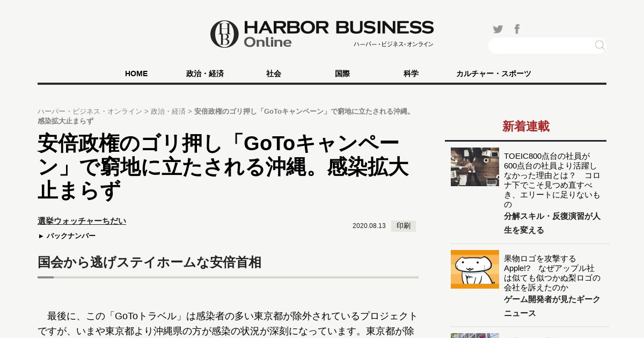Follow 政治・経済 breadcrumb link
This screenshot has height=338, width=644.
(168, 112)
